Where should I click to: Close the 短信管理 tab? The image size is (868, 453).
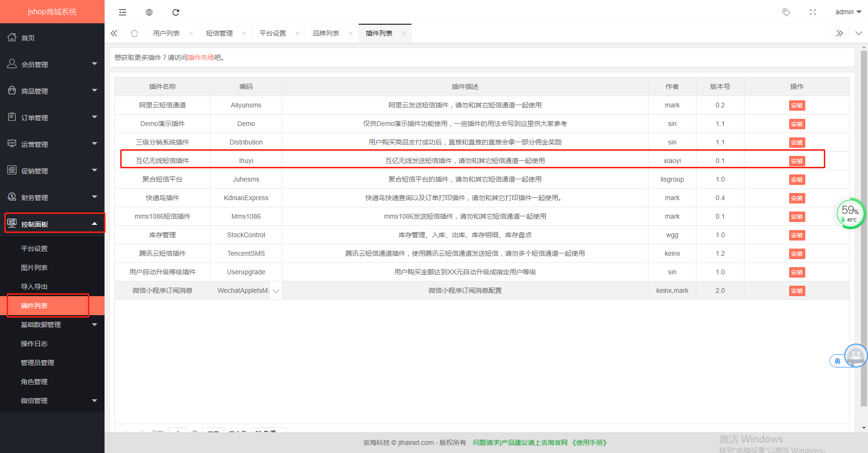pos(244,33)
